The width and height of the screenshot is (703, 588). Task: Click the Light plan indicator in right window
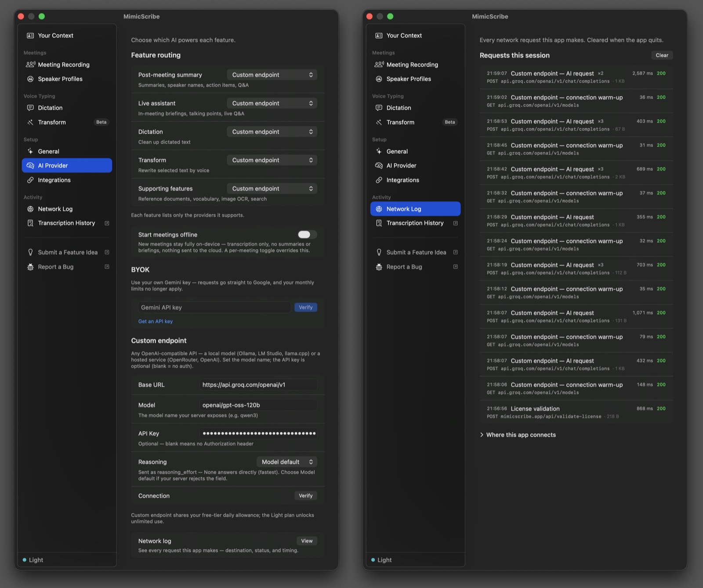[x=381, y=560]
